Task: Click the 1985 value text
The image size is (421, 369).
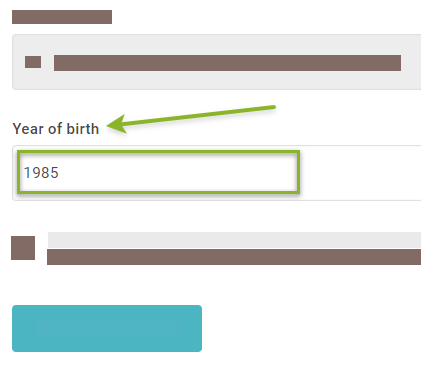Action: click(41, 173)
